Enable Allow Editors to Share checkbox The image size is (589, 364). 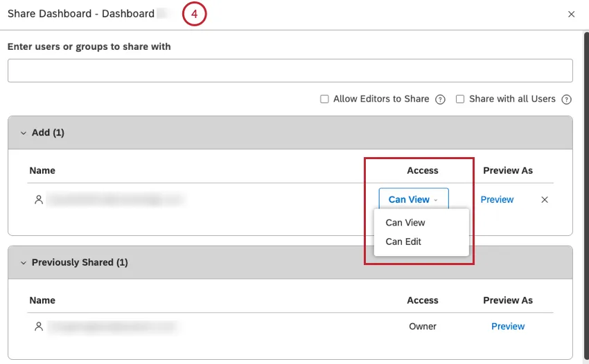point(324,100)
